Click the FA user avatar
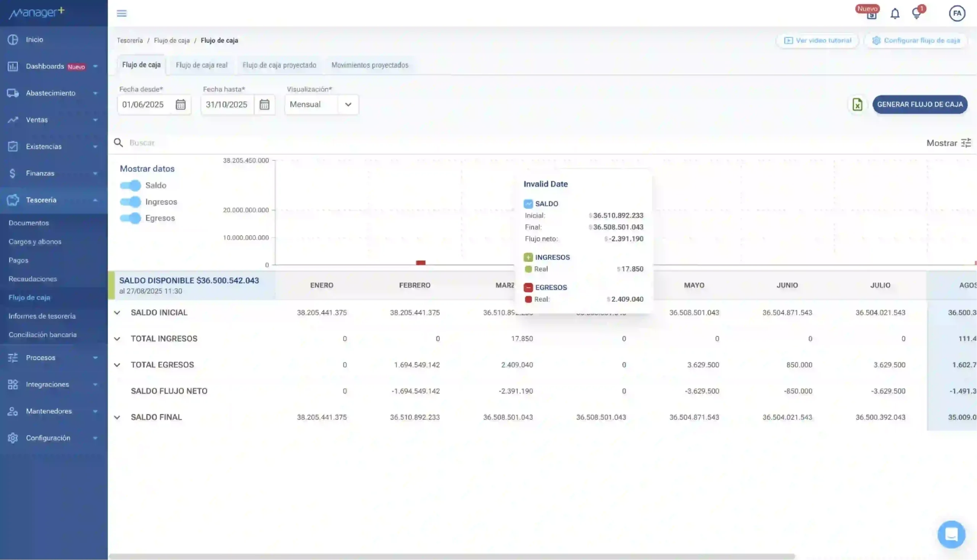 pos(957,13)
